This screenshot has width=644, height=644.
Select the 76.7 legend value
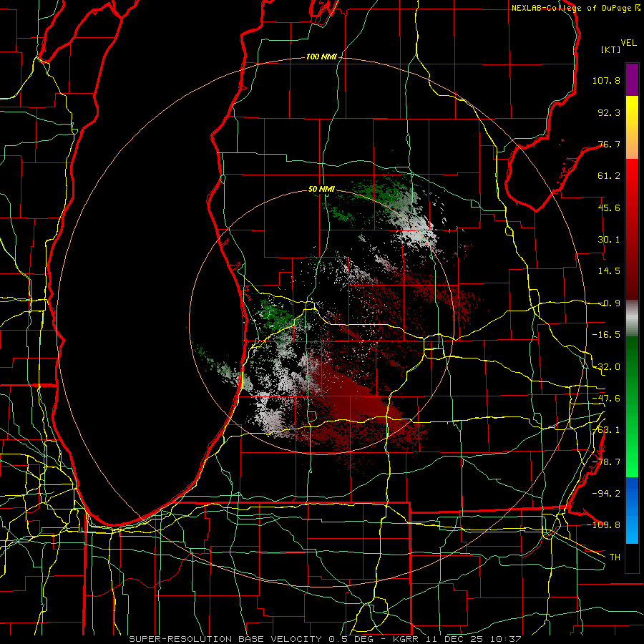(609, 144)
